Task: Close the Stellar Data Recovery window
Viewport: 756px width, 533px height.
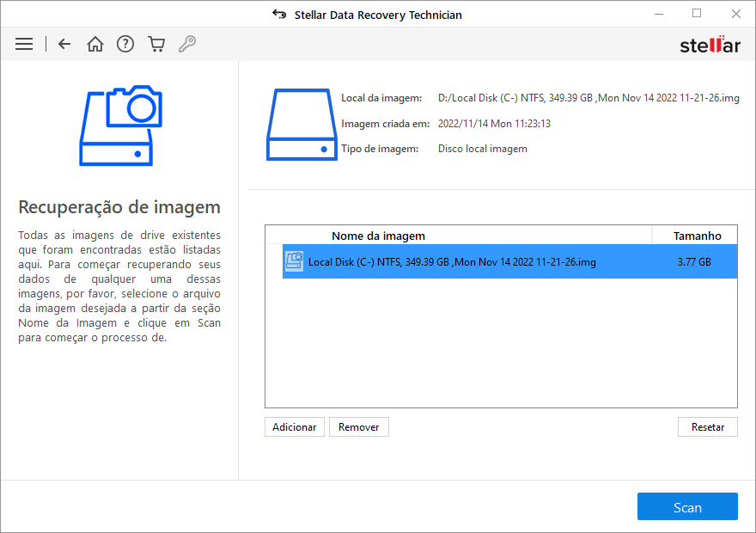Action: (x=735, y=14)
